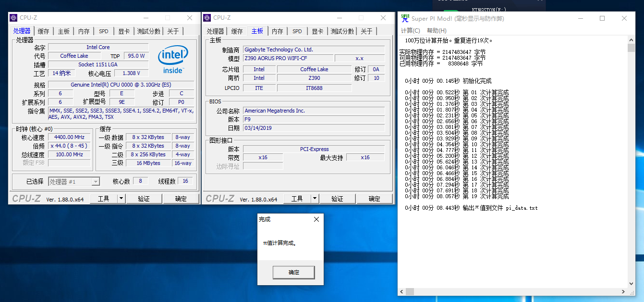
Task: Click the 核心速度 value 4400.00 MHz
Action: 69,137
